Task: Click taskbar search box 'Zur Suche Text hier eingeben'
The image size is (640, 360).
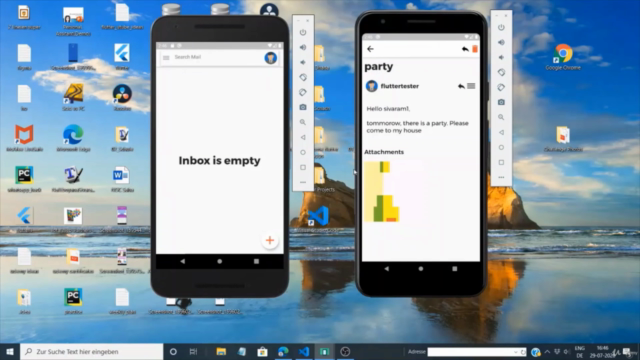Action: point(91,351)
